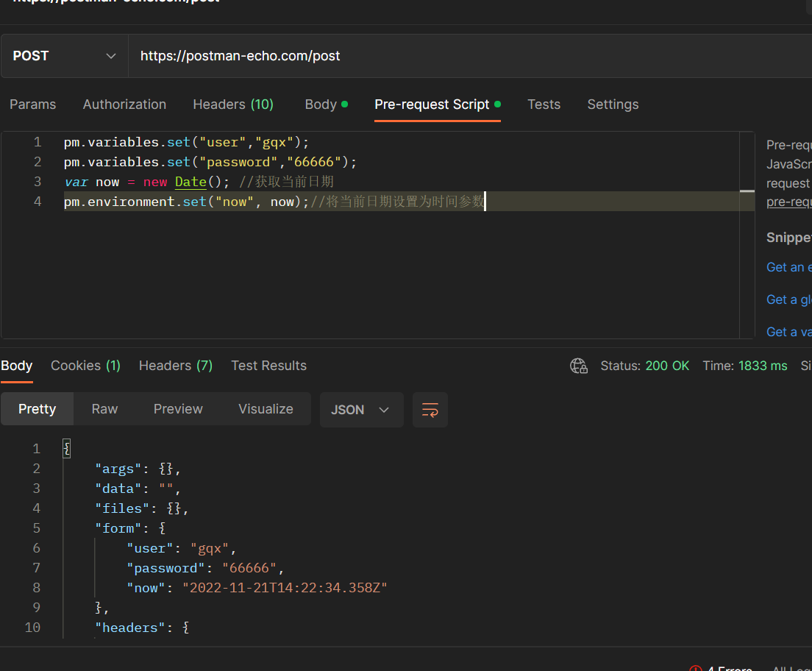Switch to the Params tab

[32, 104]
